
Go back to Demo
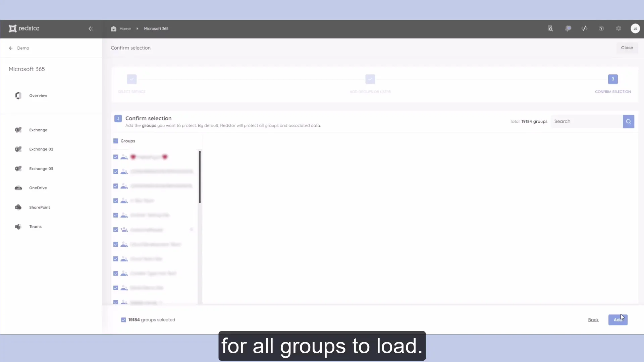point(23,48)
